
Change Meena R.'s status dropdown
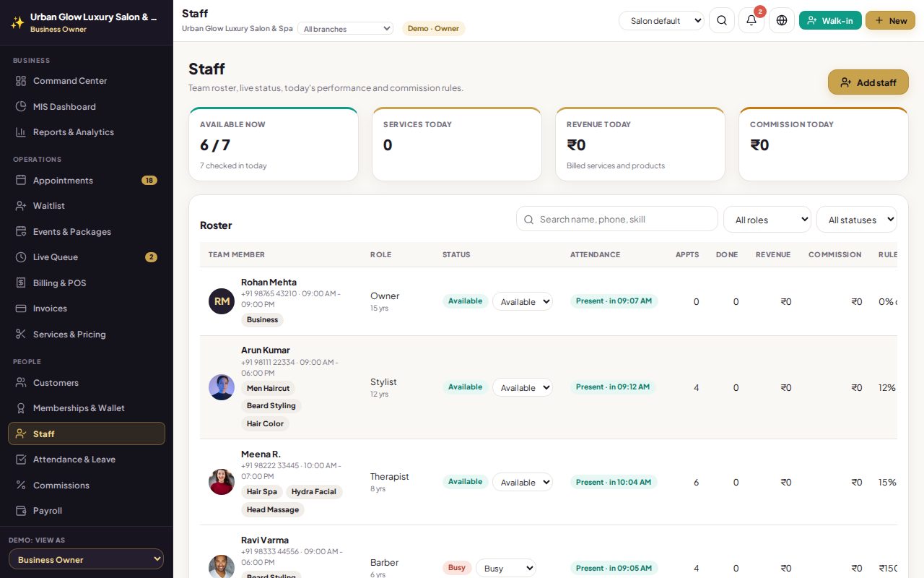click(x=523, y=483)
